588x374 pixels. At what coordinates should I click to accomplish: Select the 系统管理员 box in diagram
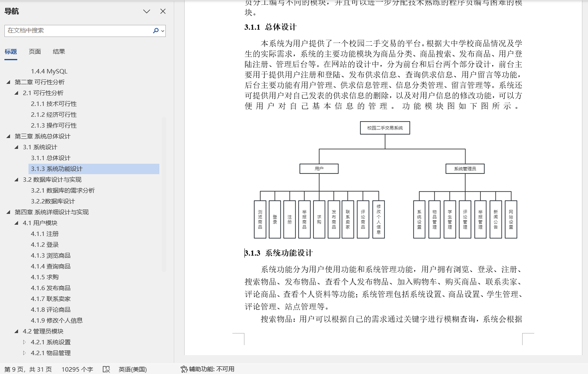point(465,169)
